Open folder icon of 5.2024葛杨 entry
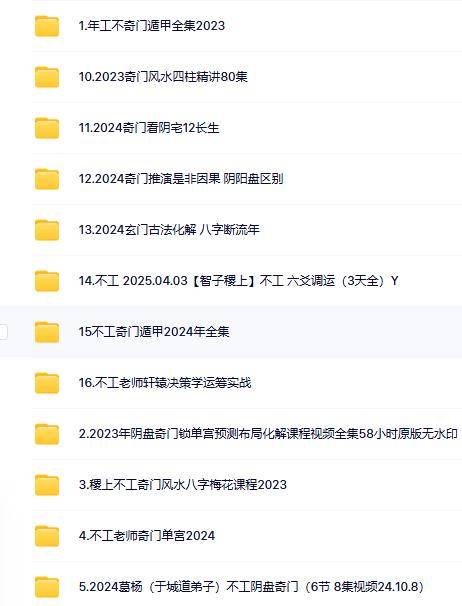 click(47, 587)
